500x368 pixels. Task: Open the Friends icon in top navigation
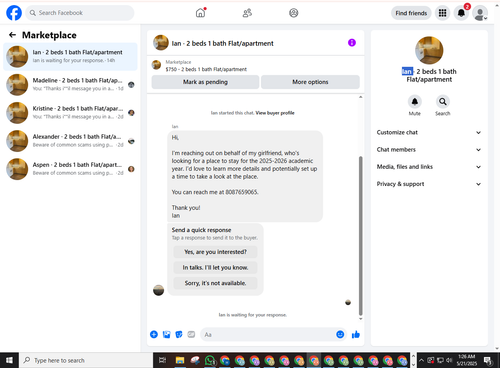coord(247,13)
